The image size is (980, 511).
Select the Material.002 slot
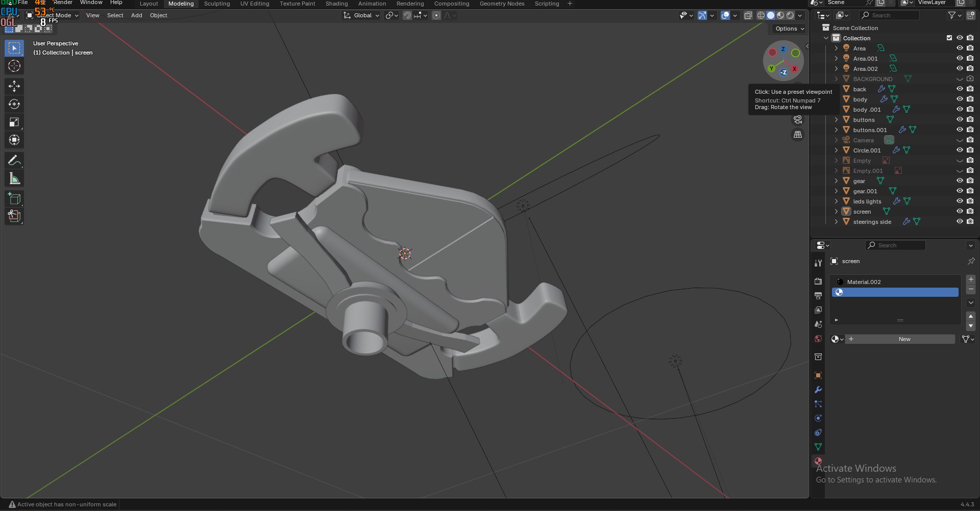(895, 282)
